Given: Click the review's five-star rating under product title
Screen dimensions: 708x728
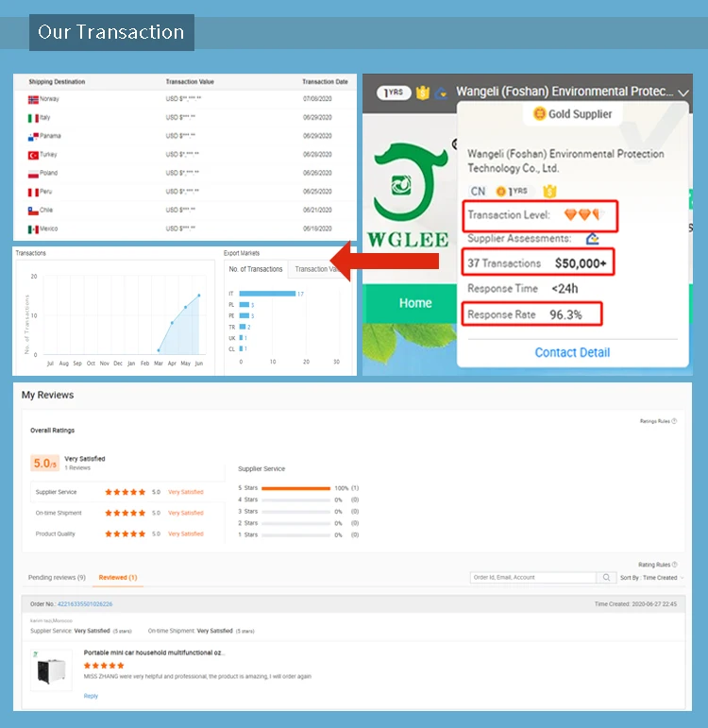Looking at the screenshot, I should pyautogui.click(x=104, y=666).
